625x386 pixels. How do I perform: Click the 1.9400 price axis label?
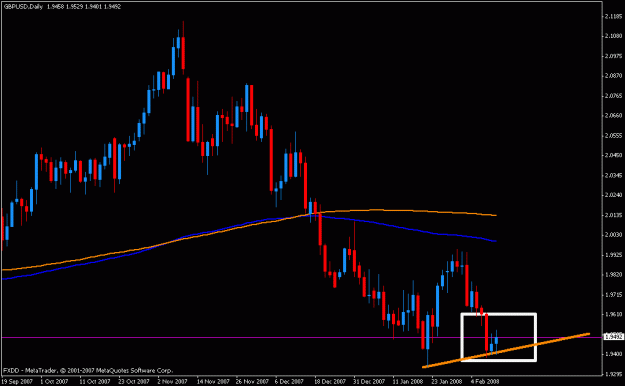point(614,354)
